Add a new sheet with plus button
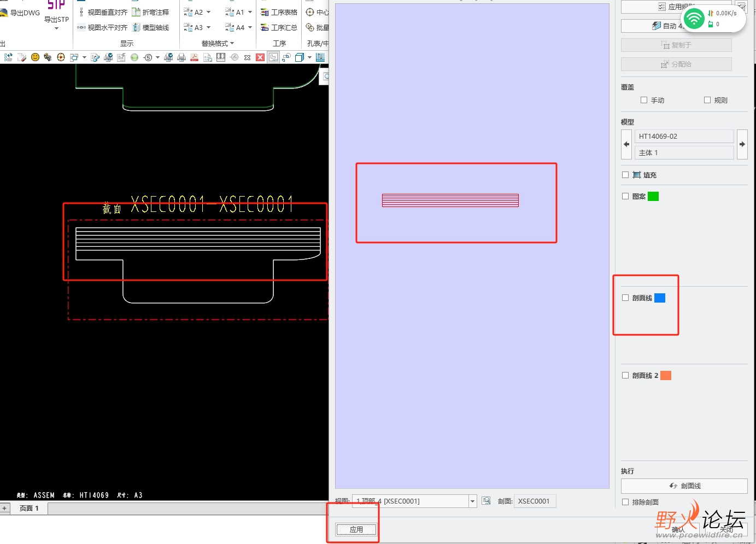The width and height of the screenshot is (756, 544). (4, 508)
